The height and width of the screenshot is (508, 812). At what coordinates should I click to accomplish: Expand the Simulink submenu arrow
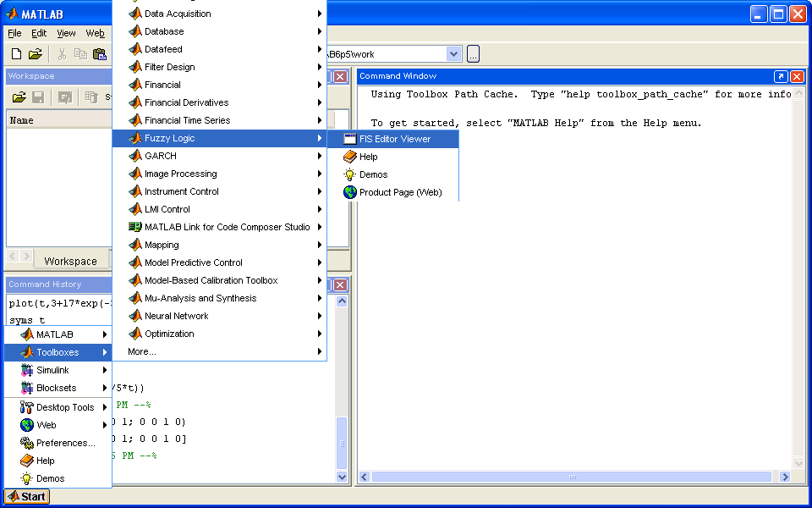point(105,370)
